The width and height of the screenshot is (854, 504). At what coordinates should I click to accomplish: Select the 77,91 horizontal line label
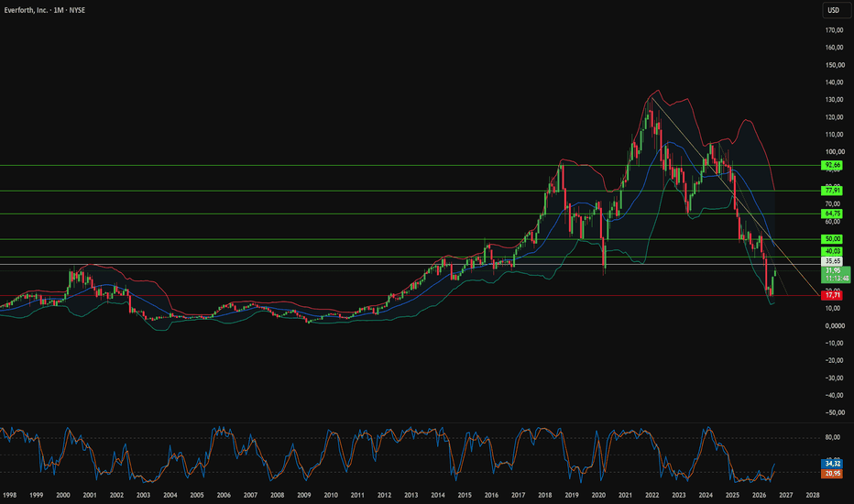pos(832,191)
